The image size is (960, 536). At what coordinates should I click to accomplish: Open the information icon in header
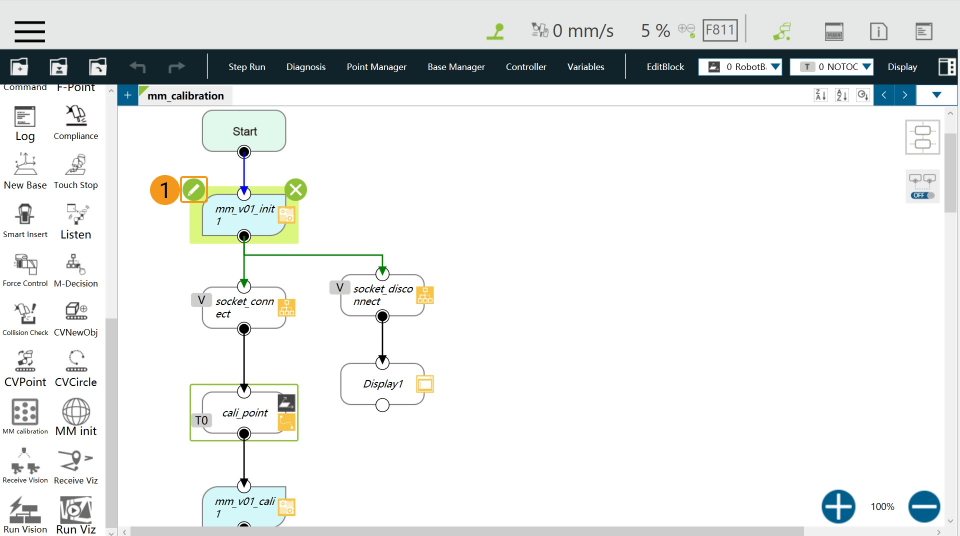(x=879, y=31)
